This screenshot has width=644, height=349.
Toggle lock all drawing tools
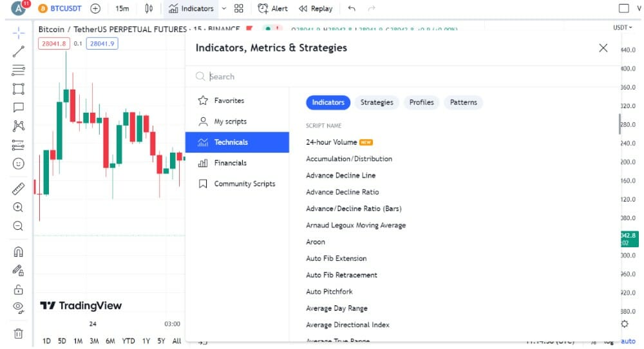pyautogui.click(x=18, y=289)
